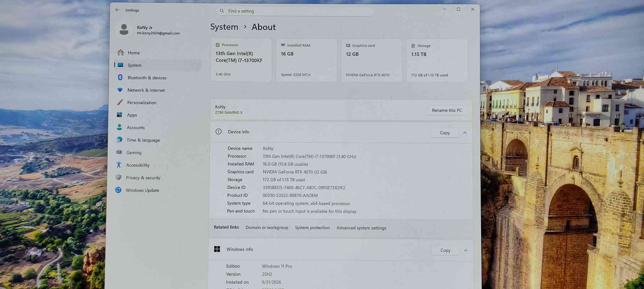Viewport: 644px width, 289px height.
Task: Click the Storage summary card
Action: coord(437,61)
